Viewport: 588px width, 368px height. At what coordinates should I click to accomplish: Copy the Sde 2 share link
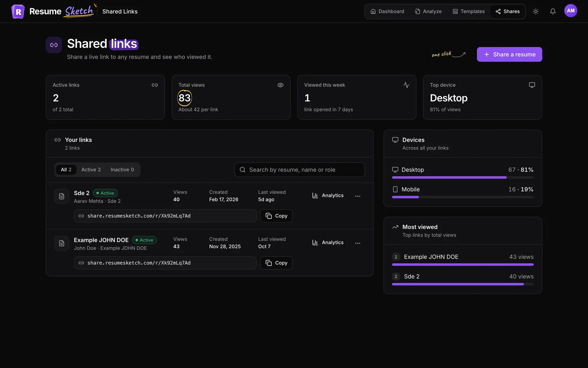(x=276, y=216)
